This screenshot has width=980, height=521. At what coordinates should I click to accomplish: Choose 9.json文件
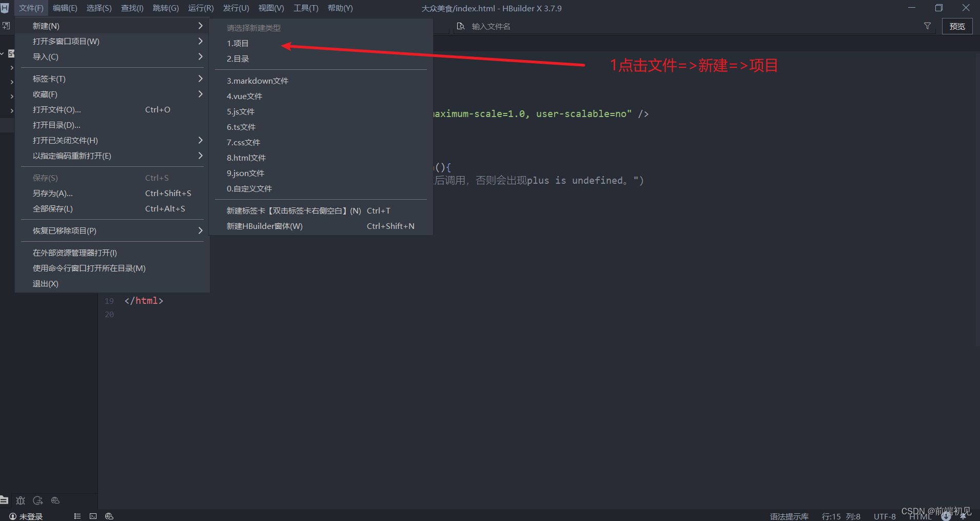(x=322, y=173)
